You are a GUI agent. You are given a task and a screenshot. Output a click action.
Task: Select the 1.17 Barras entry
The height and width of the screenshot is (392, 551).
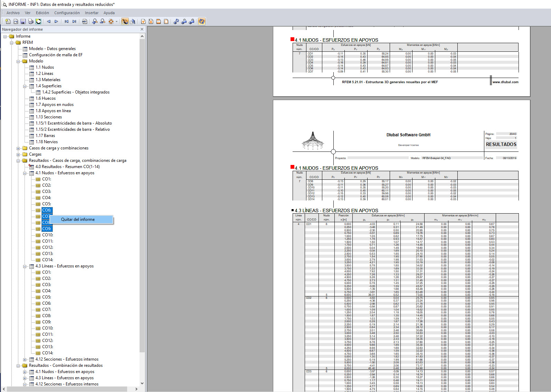pyautogui.click(x=45, y=136)
